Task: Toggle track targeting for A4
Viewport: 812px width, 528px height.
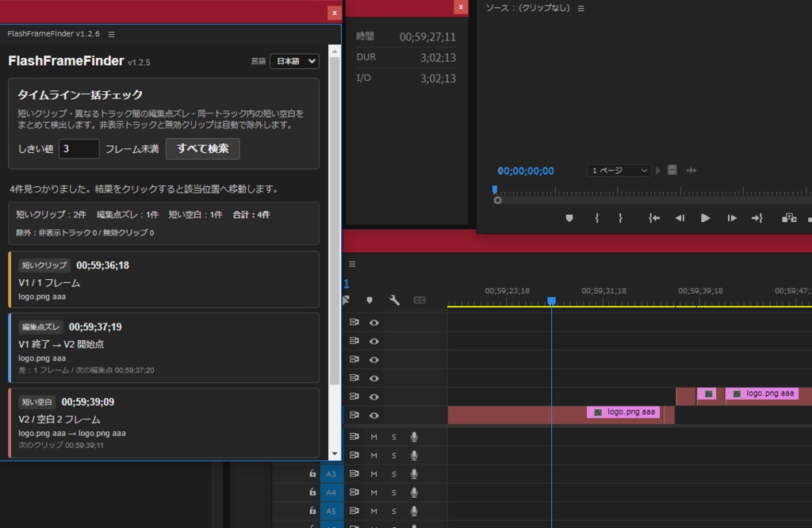Action: (331, 493)
